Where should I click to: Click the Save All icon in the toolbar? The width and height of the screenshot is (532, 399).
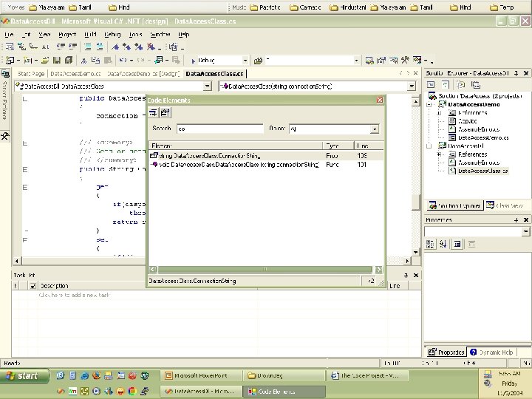pyautogui.click(x=69, y=61)
